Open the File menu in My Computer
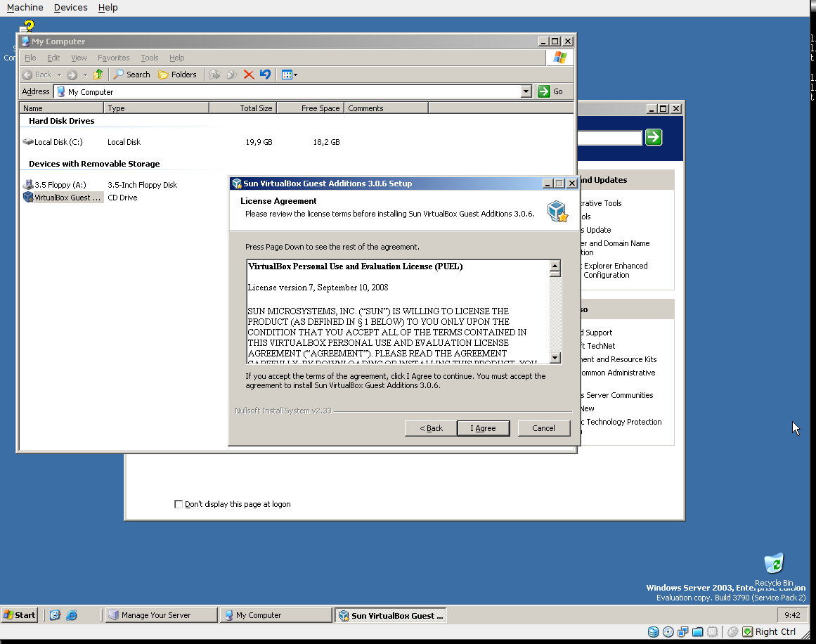The width and height of the screenshot is (816, 644). click(30, 58)
